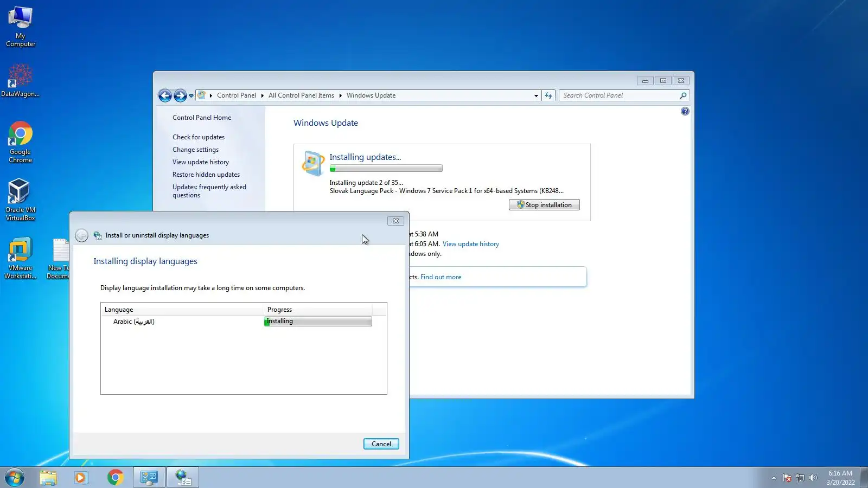Open Updates: frequently asked questions
The width and height of the screenshot is (868, 488).
pyautogui.click(x=209, y=191)
